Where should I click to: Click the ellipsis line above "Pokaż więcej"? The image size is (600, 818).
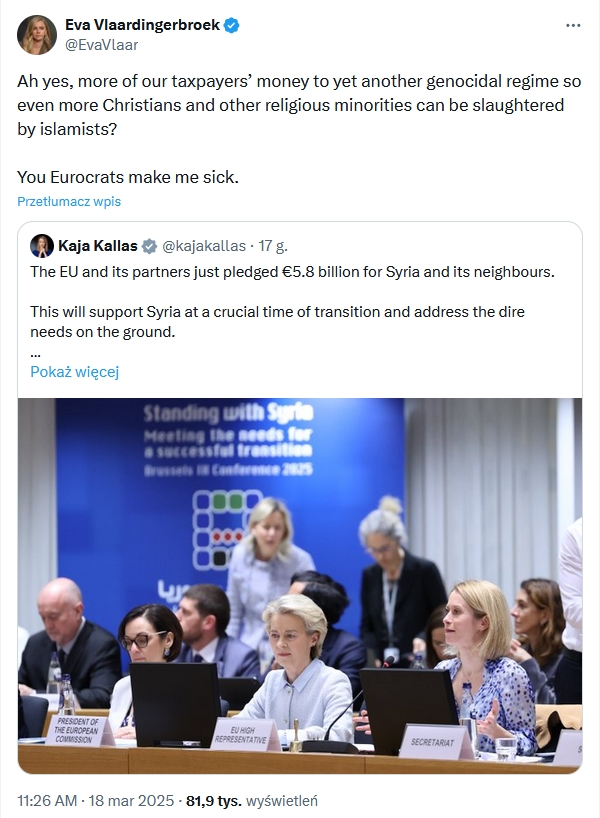tap(36, 352)
